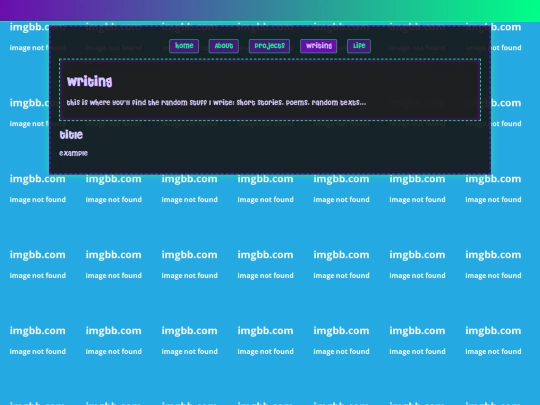Click the title heading of the post
This screenshot has width=540, height=405.
[x=71, y=135]
